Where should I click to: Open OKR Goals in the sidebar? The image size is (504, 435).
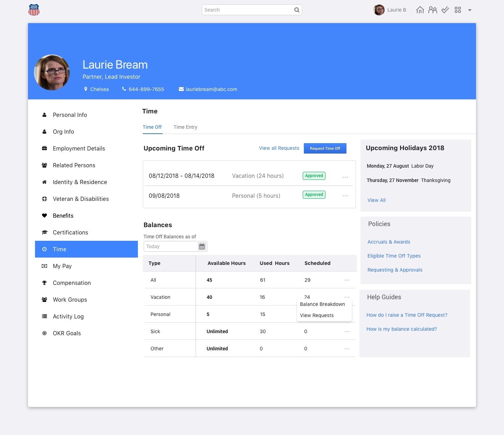tap(86, 333)
